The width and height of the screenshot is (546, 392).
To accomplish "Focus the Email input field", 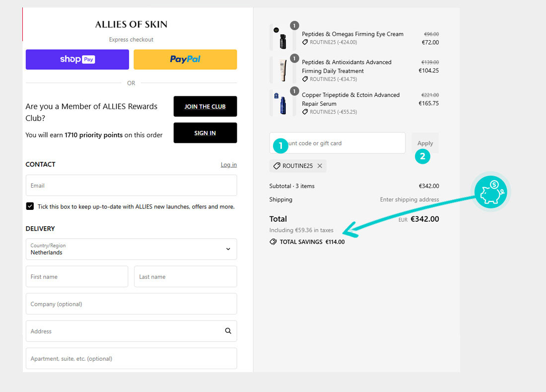I will [131, 186].
